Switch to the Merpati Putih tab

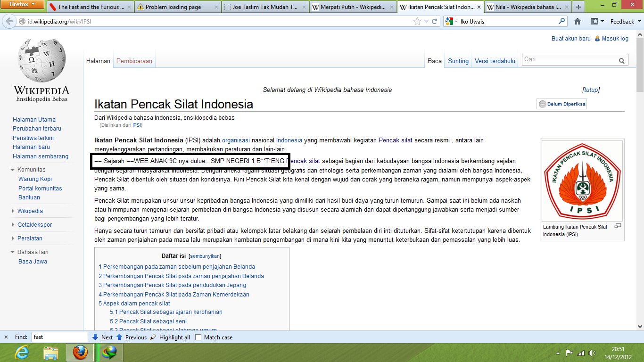(x=352, y=7)
